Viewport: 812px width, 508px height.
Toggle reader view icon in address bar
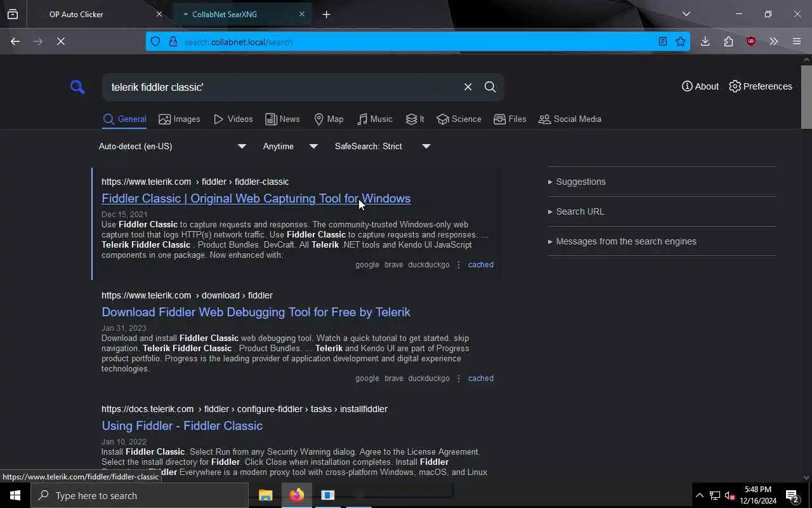point(662,41)
